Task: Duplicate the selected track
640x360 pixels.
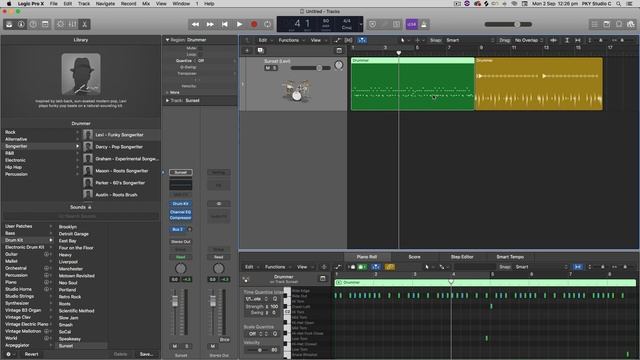Action: point(260,50)
